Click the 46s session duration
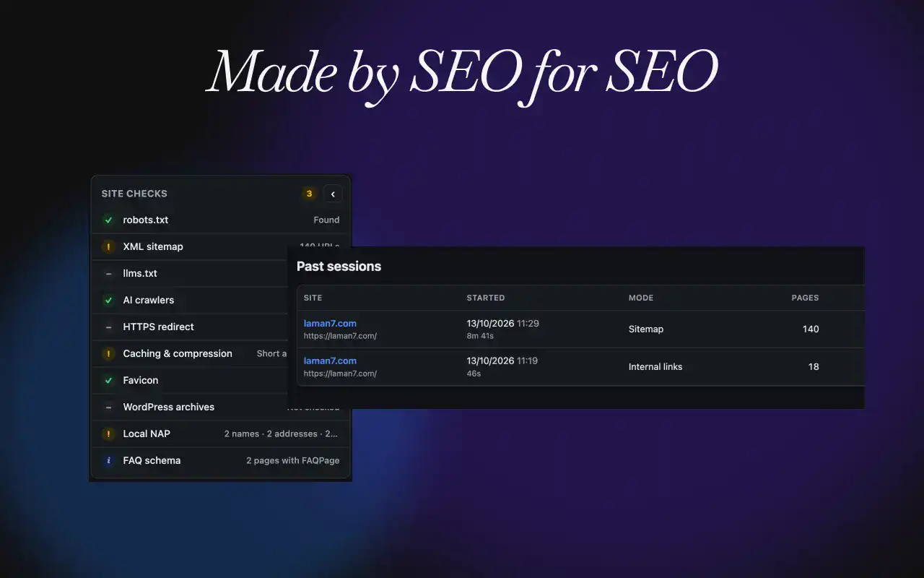 click(x=474, y=374)
